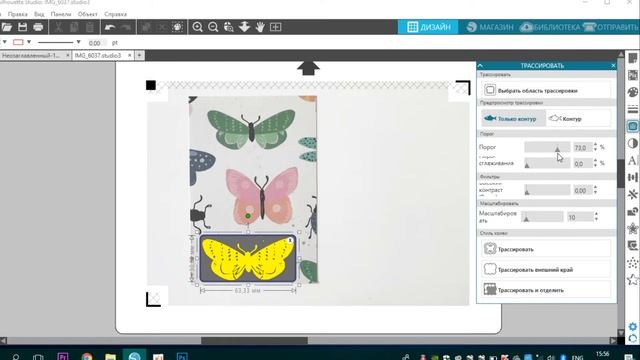Adjust the Масштабировать slider
The height and width of the screenshot is (360, 640).
coord(542,217)
